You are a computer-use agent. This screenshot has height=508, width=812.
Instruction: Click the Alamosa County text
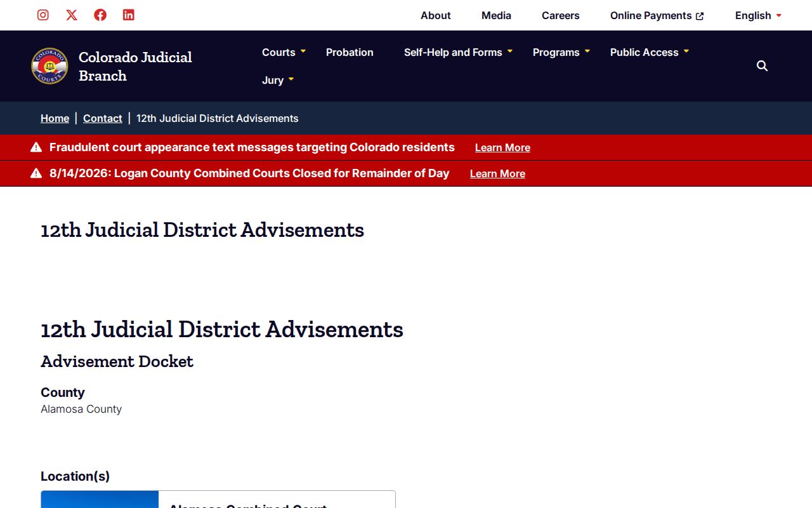pyautogui.click(x=81, y=409)
